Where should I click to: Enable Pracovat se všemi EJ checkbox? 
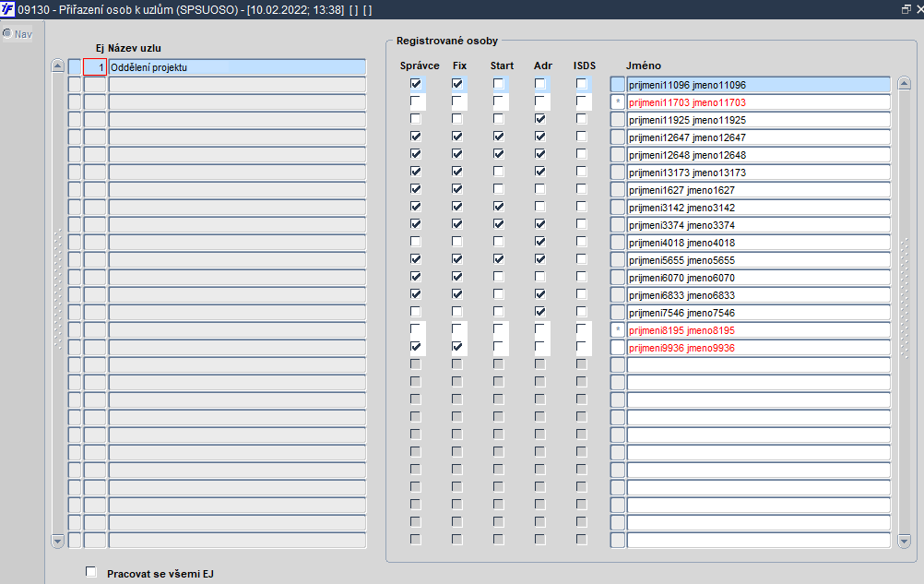90,572
